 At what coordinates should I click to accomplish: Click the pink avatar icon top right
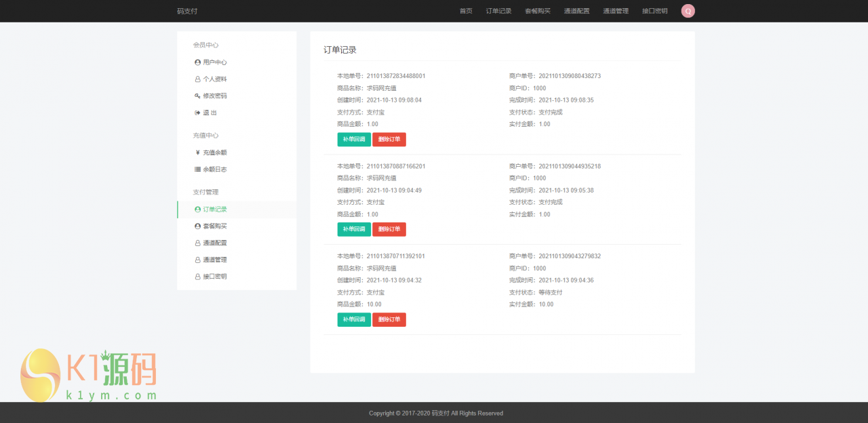[688, 11]
